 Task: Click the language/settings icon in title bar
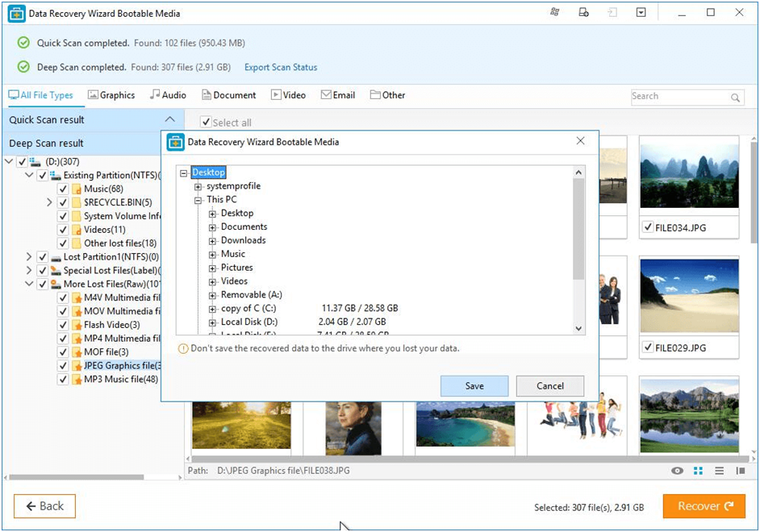pos(555,13)
